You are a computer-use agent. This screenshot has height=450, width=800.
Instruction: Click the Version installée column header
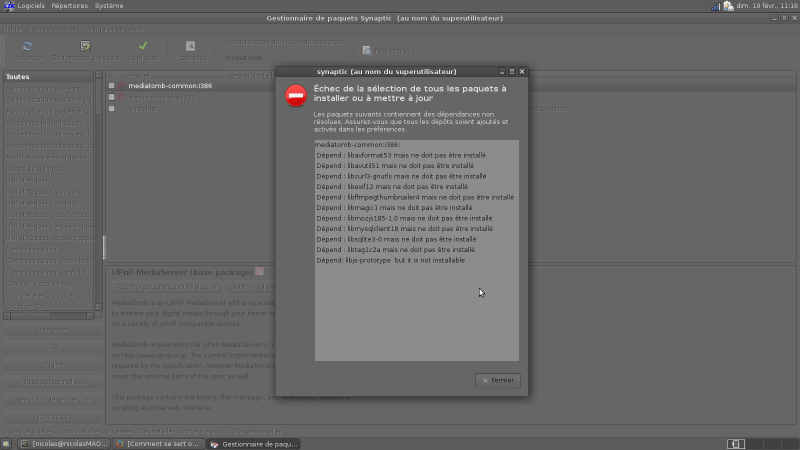[x=252, y=76]
